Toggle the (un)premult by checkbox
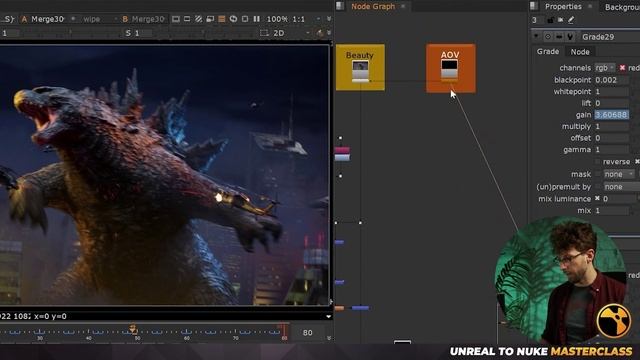640x360 pixels. tap(598, 187)
